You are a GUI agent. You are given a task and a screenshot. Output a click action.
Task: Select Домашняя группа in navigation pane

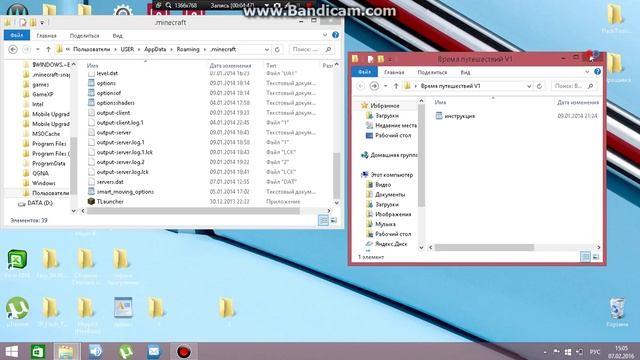coord(393,155)
